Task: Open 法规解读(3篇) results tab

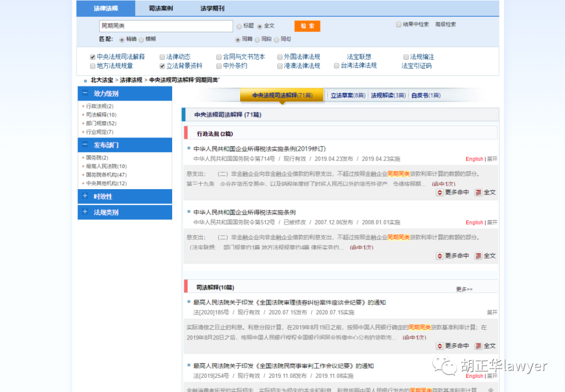Action: 388,96
